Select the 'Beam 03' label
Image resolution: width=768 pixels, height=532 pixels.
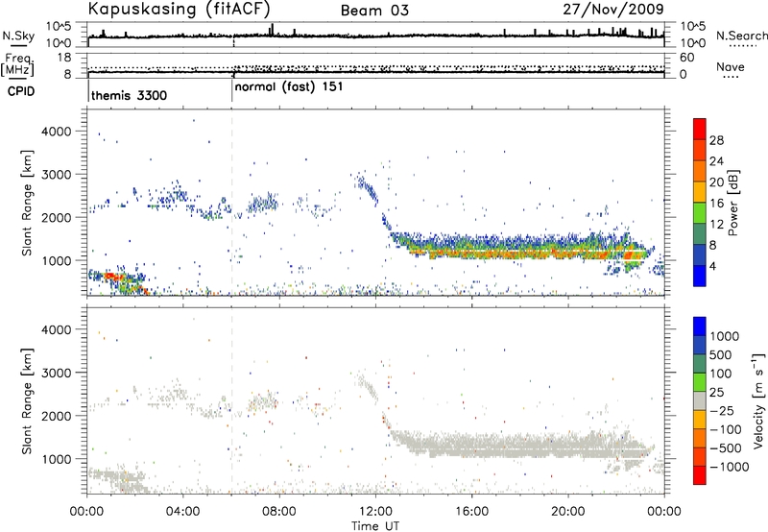[374, 11]
